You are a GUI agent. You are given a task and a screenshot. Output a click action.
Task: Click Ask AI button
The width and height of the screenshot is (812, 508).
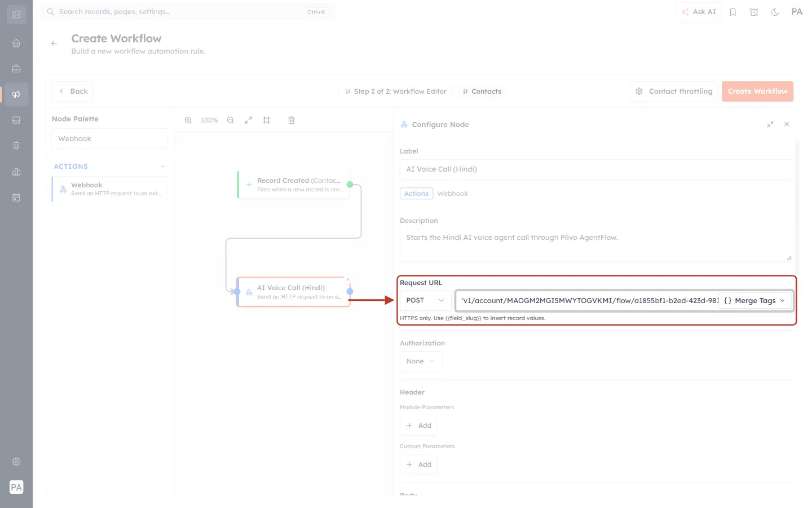point(698,12)
